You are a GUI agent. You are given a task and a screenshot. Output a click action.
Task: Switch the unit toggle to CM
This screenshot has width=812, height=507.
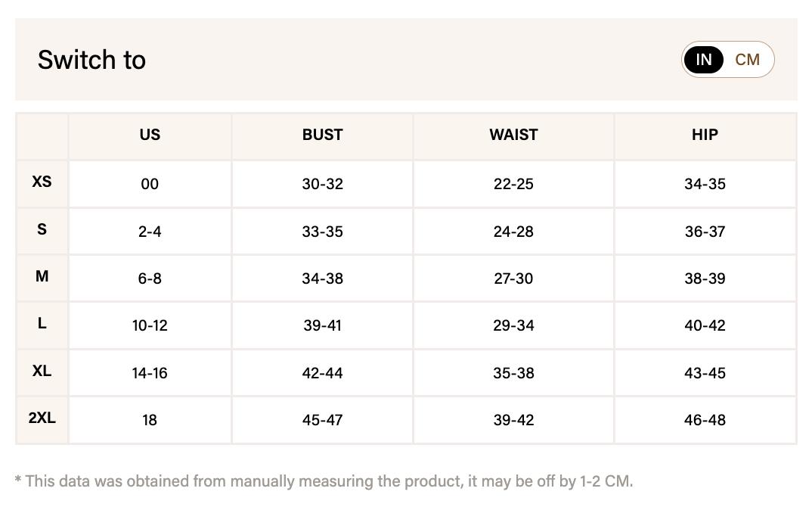[747, 60]
